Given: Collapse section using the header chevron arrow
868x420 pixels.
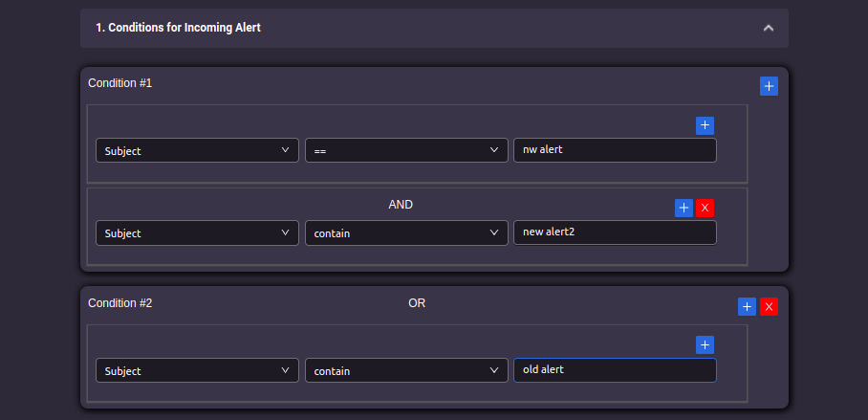Looking at the screenshot, I should coord(769,28).
